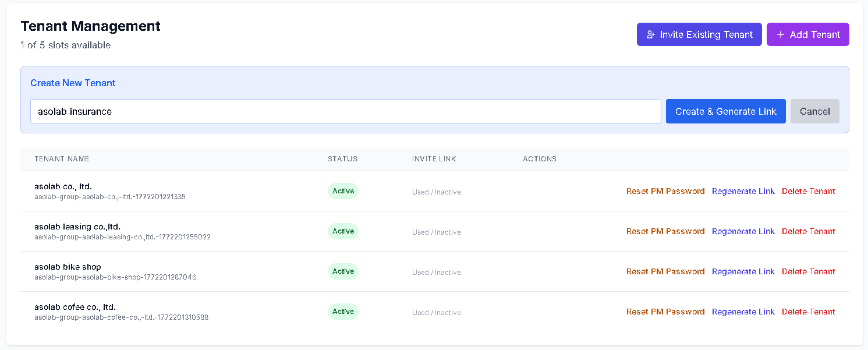The image size is (868, 350).
Task: Cancel the new tenant creation
Action: point(814,111)
